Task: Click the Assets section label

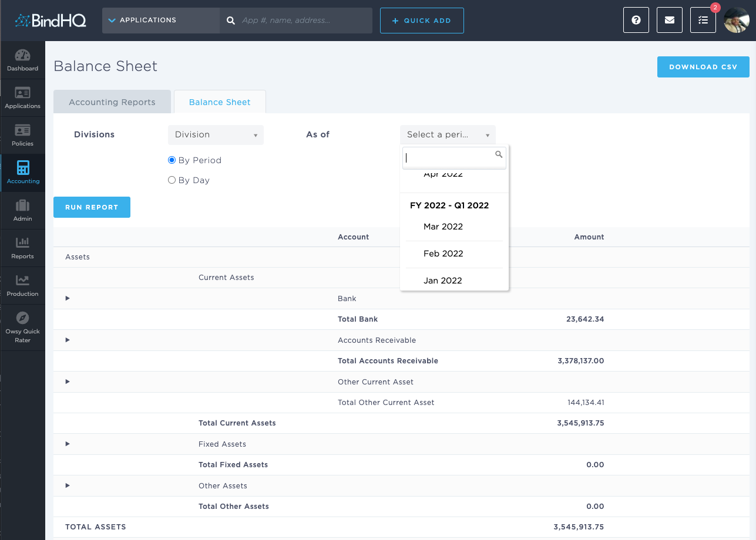Action: point(78,257)
